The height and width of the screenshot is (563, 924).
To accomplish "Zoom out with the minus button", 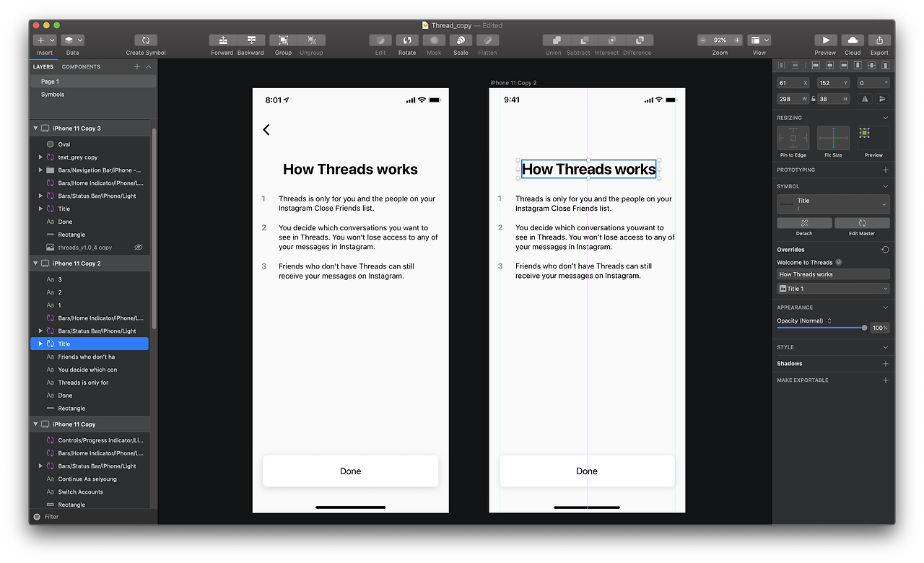I will click(703, 40).
